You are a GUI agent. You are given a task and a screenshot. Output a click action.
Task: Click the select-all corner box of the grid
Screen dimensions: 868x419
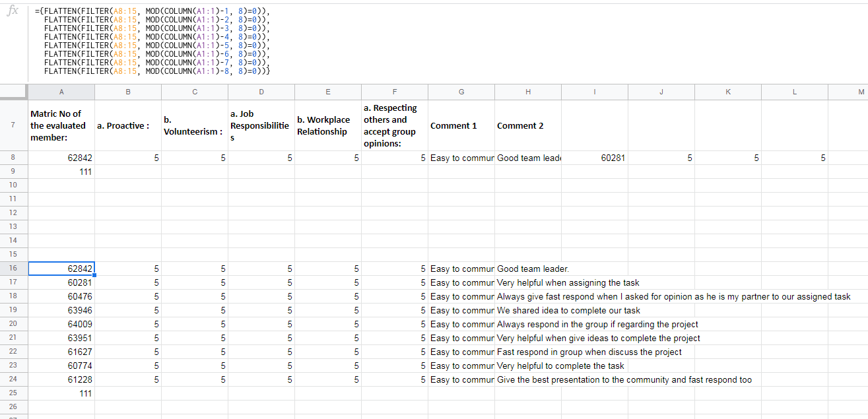coord(14,92)
